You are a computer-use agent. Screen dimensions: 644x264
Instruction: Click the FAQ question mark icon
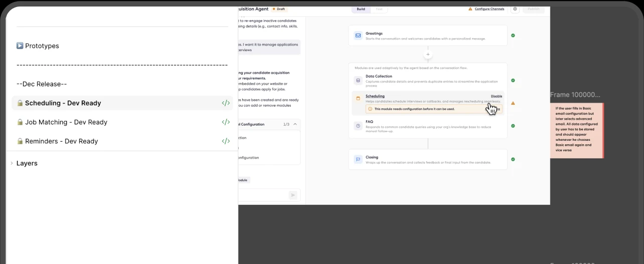point(358,126)
